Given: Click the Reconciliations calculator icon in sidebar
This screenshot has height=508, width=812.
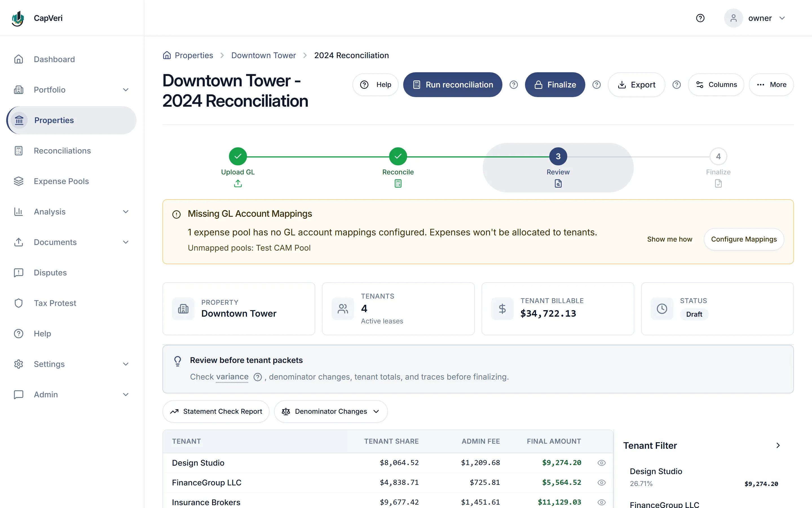Looking at the screenshot, I should tap(18, 150).
